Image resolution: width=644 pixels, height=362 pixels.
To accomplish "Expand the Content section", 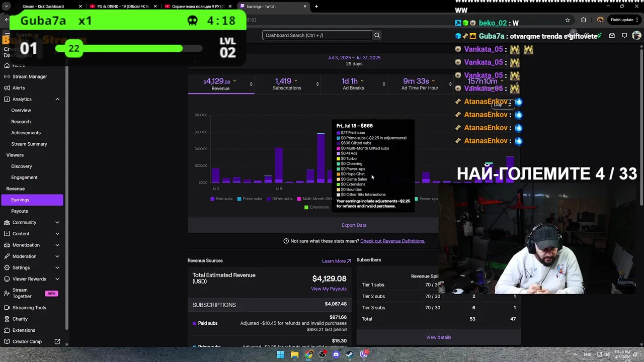I will click(57, 234).
